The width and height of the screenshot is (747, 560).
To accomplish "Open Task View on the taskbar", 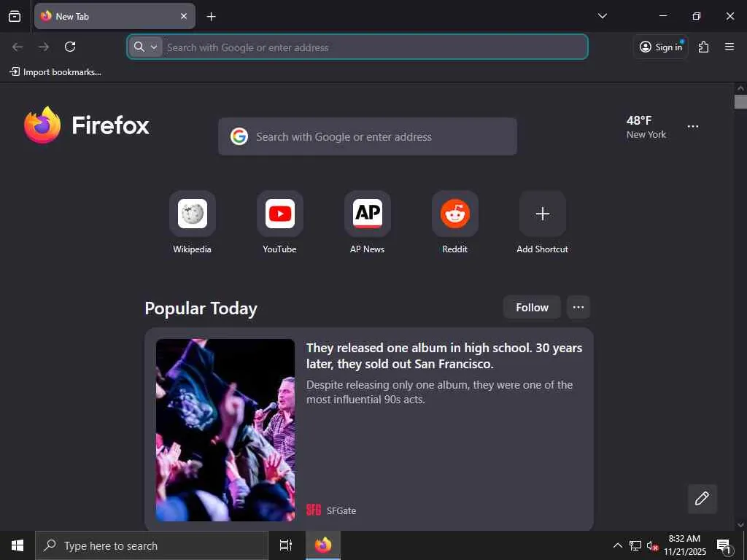I will tap(286, 545).
